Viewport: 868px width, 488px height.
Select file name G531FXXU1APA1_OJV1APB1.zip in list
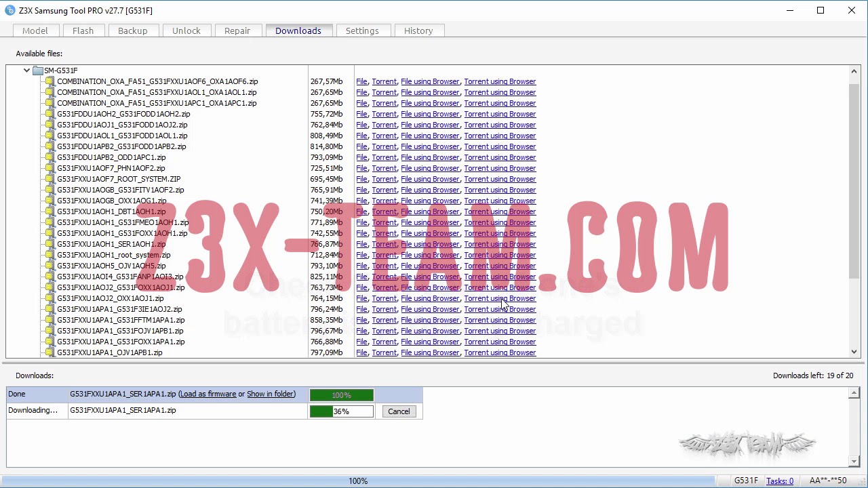click(x=110, y=352)
